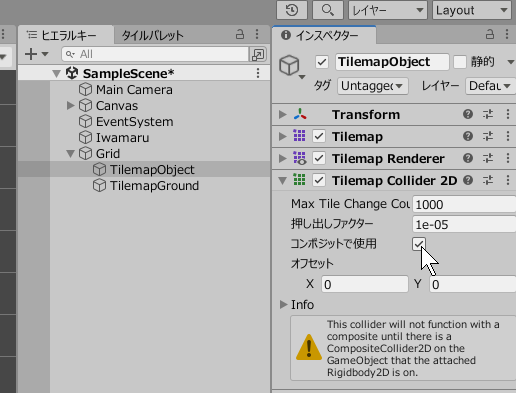Switch to the タイルパレット tab

tap(152, 35)
